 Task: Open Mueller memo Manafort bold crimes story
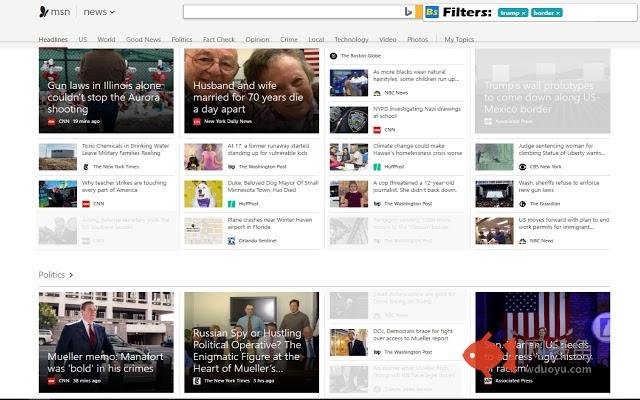coord(106,342)
